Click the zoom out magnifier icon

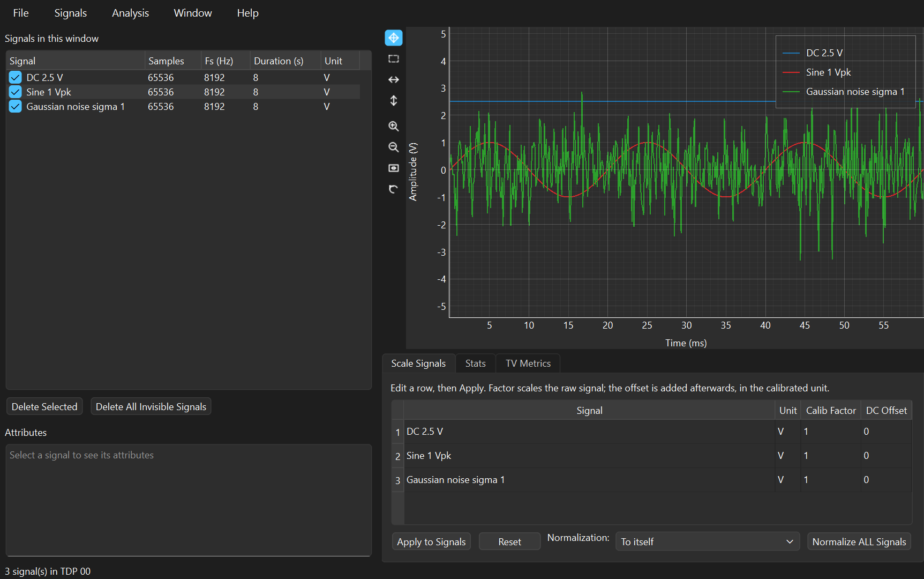click(x=394, y=147)
